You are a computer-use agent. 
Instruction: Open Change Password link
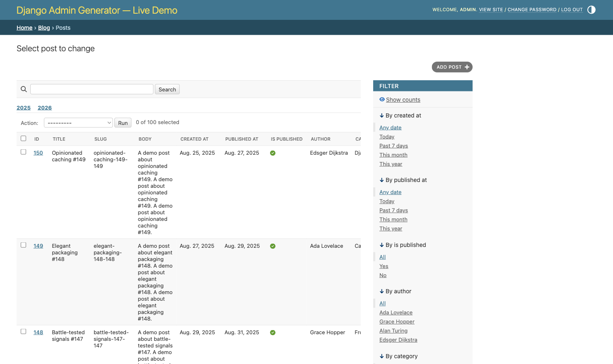532,10
